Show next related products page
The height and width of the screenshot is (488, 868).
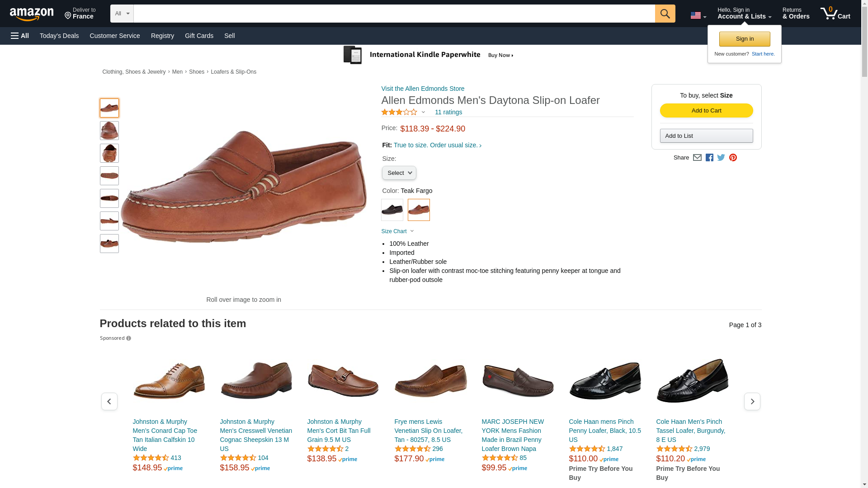point(752,401)
